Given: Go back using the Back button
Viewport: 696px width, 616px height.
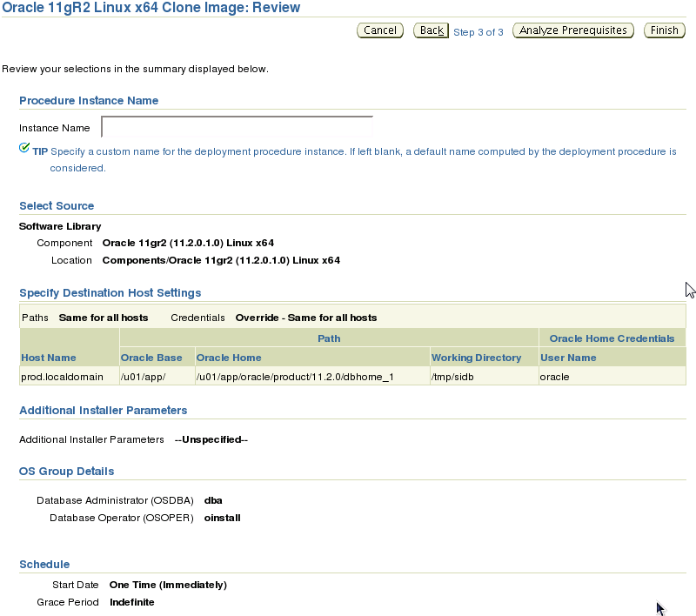Looking at the screenshot, I should point(431,30).
